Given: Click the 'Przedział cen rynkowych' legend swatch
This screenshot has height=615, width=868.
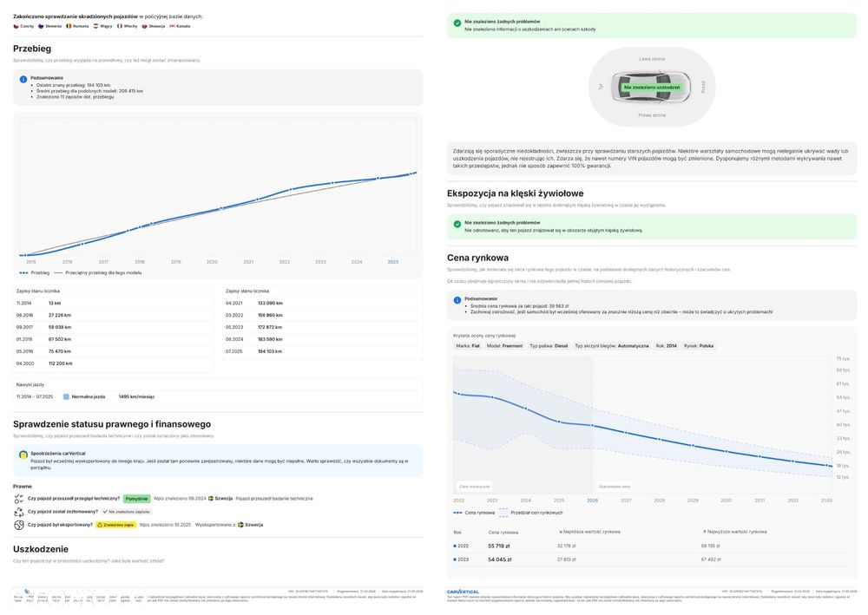Looking at the screenshot, I should pos(503,513).
